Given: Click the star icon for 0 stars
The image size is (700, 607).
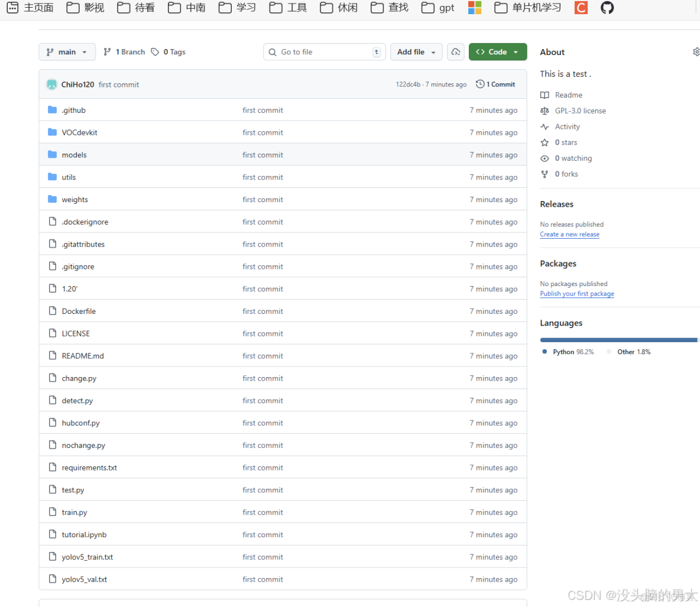Looking at the screenshot, I should click(544, 142).
